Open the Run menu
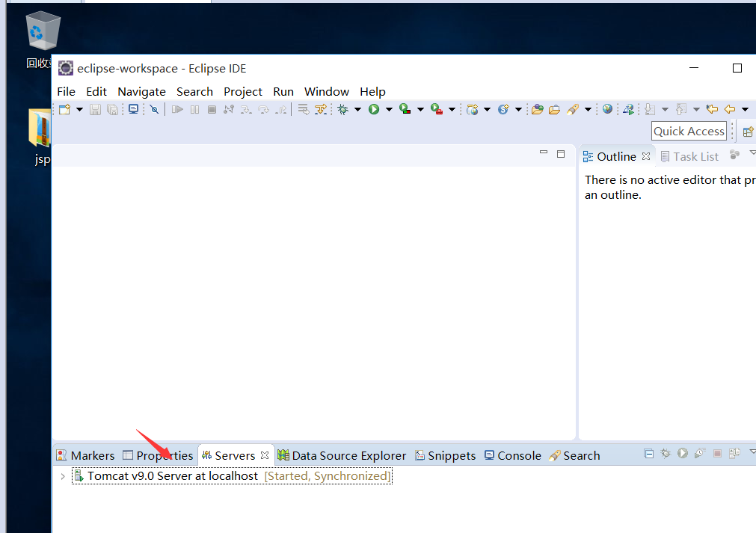Screen dimensions: 756x533 pos(283,91)
